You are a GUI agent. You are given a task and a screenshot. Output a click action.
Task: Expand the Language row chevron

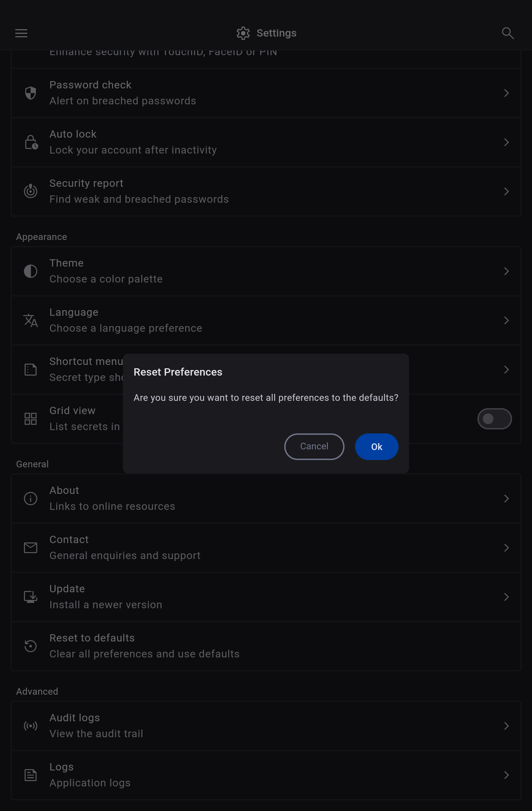coord(506,320)
